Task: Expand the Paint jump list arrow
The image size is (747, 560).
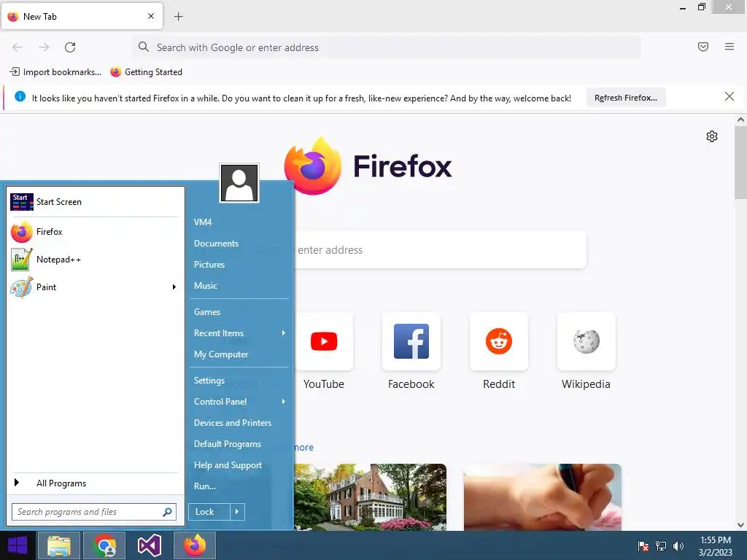Action: (174, 287)
